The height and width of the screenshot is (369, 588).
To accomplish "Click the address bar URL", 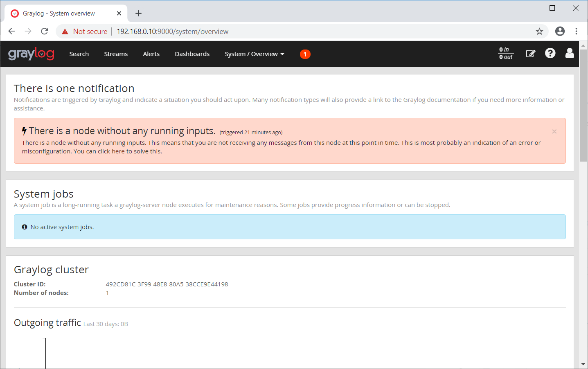I will point(172,32).
